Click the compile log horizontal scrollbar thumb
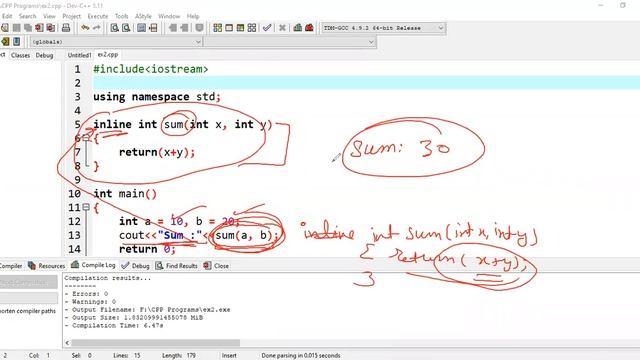This screenshot has width=640, height=360. pos(156,343)
